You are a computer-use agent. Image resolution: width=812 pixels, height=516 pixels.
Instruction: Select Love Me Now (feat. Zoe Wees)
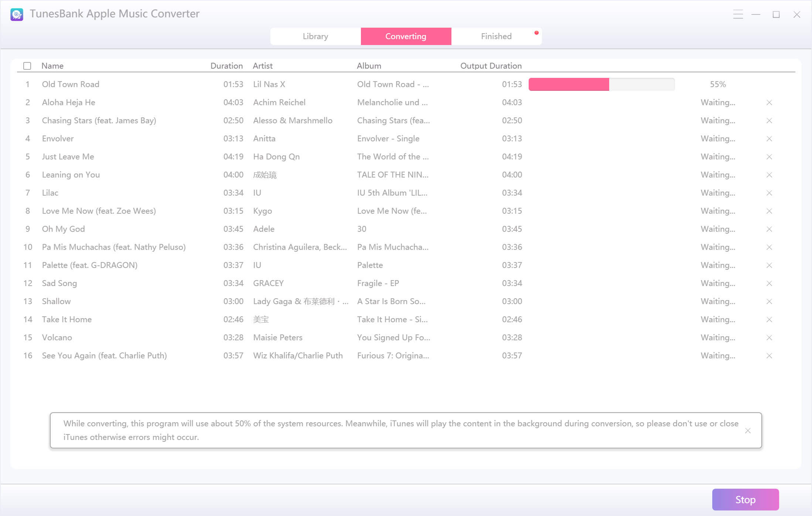click(x=99, y=211)
